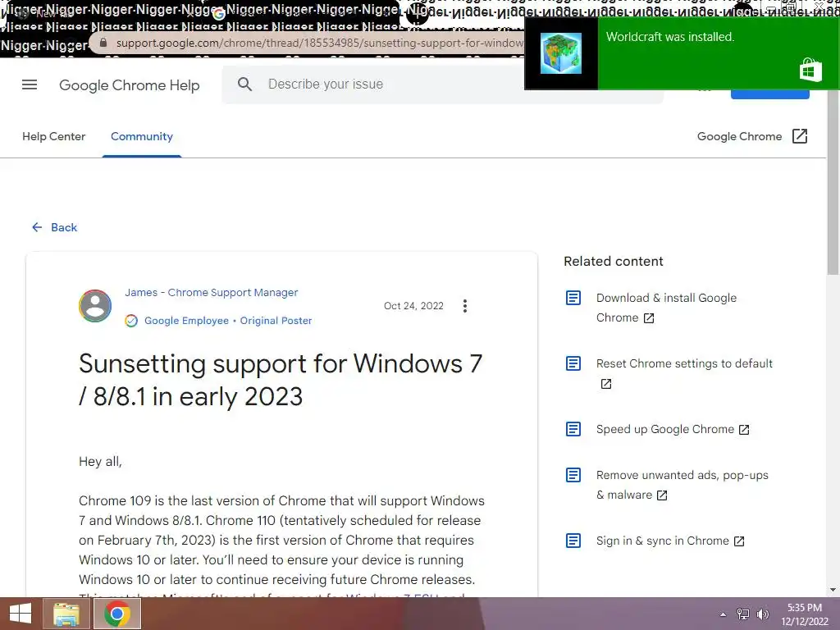Click external-link icon under 'Reset Chrome settings to default'

coord(606,384)
